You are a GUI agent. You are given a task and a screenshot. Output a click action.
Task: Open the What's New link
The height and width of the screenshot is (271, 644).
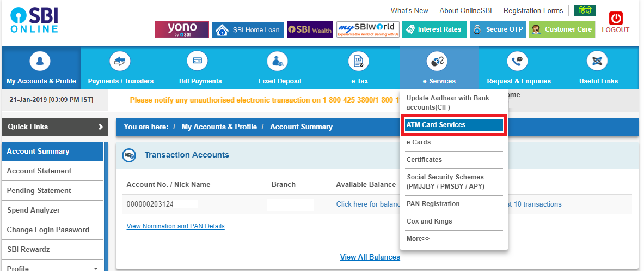[409, 11]
